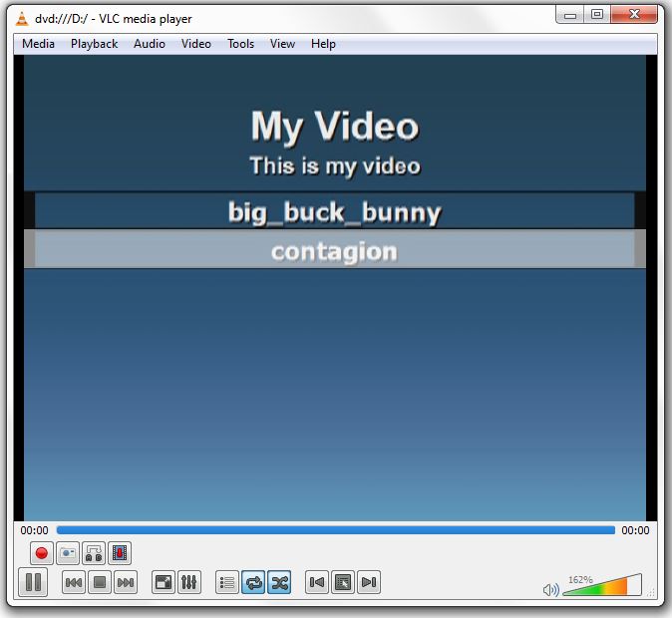The height and width of the screenshot is (618, 672).
Task: Open the DVD menu button
Action: click(x=343, y=582)
